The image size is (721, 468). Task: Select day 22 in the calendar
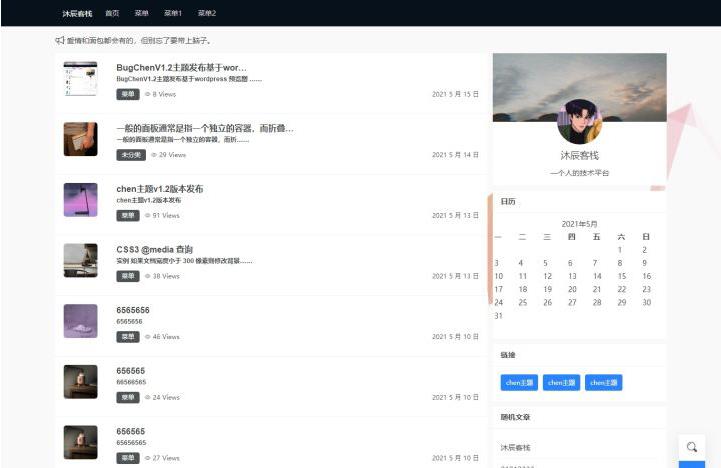pyautogui.click(x=622, y=289)
